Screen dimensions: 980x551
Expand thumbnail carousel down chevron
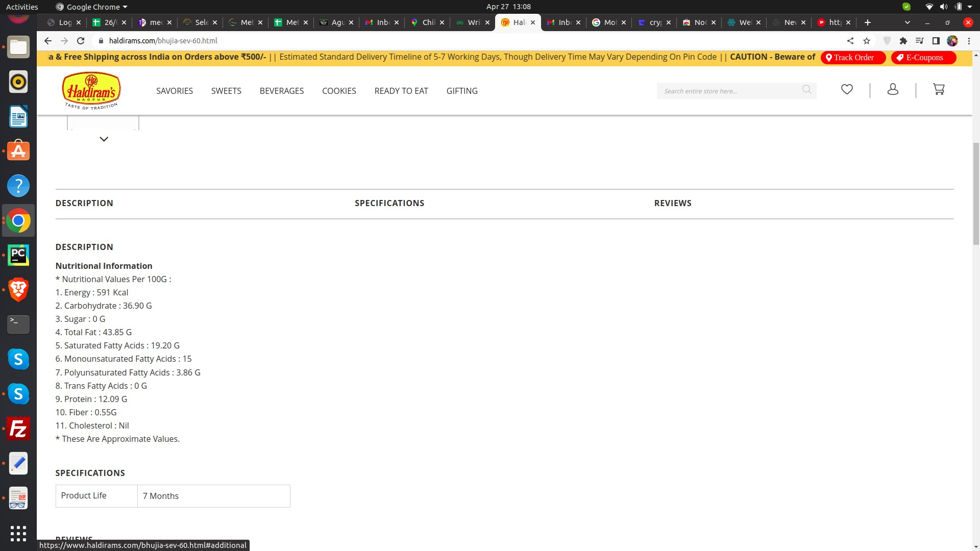coord(104,139)
